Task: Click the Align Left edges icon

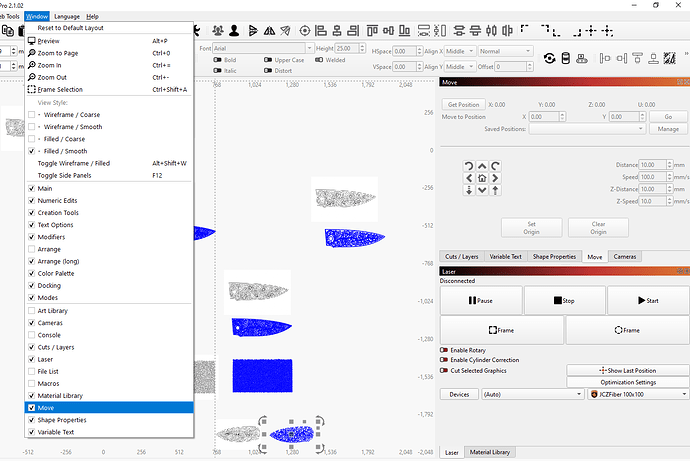Action: [321, 31]
